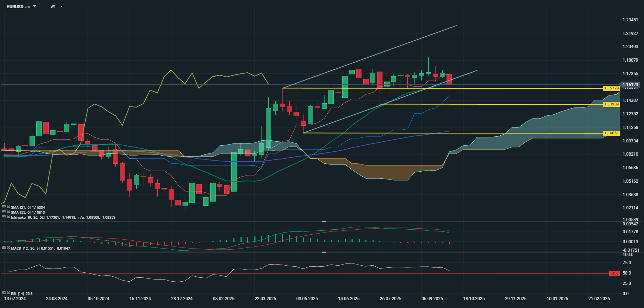Viewport: 644px width, 308px height.
Task: Select the 1.13909 horizontal line price label
Action: (611, 104)
